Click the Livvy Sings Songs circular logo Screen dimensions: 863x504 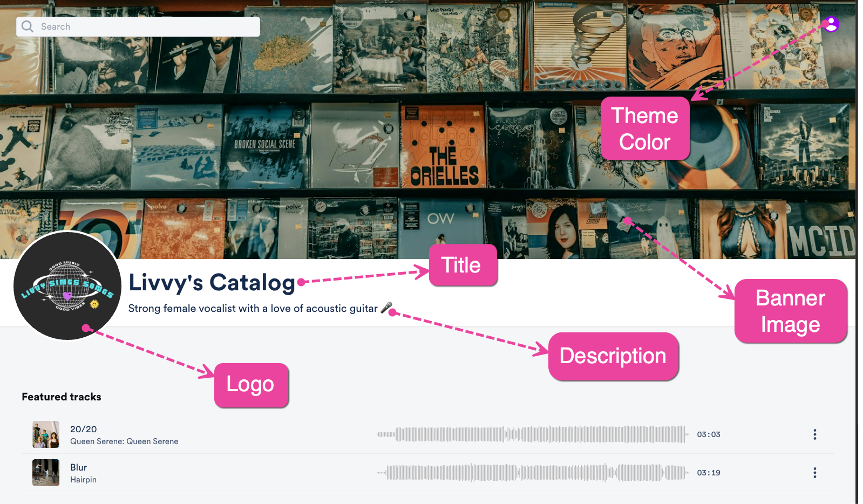point(67,286)
